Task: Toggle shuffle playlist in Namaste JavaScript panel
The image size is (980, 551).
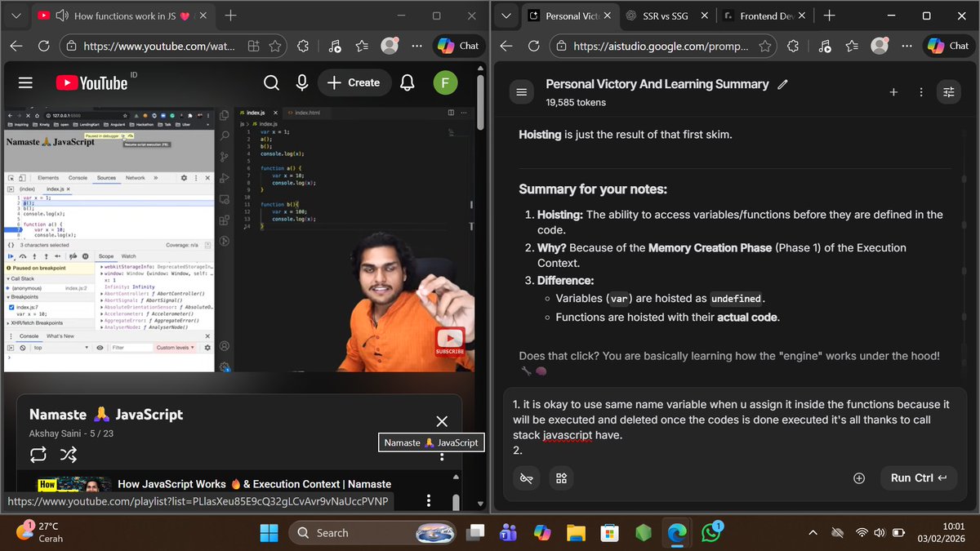Action: 69,453
